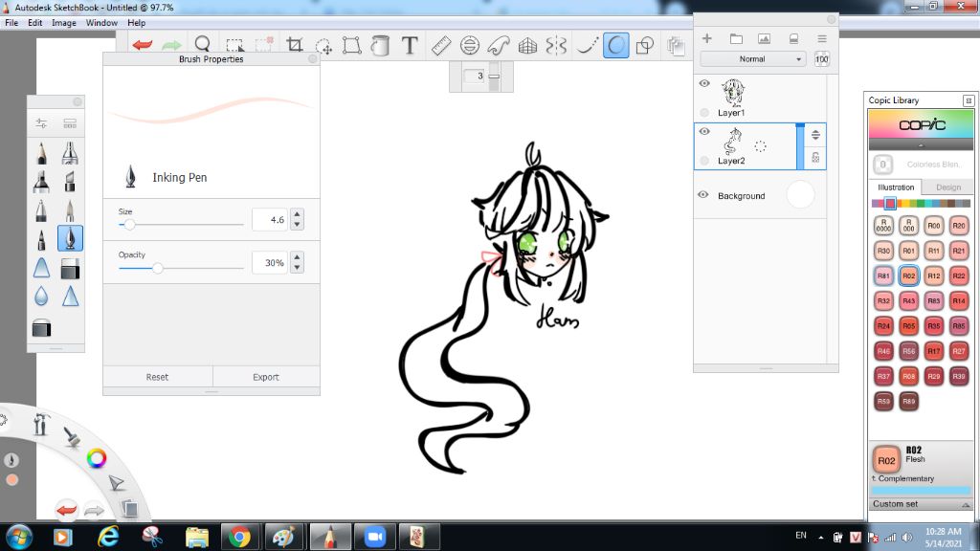This screenshot has height=551, width=980.
Task: Toggle the highlighted Predictive Stroke tool
Action: click(615, 46)
